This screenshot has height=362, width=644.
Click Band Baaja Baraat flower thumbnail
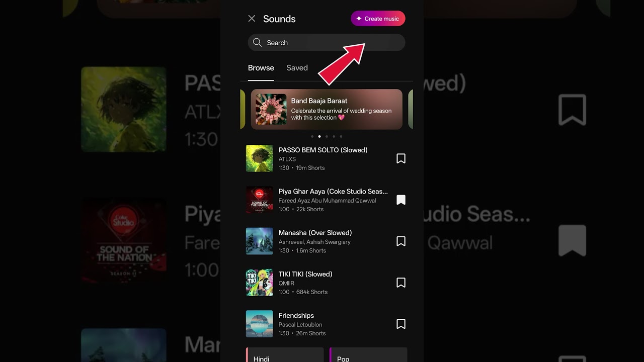[271, 109]
